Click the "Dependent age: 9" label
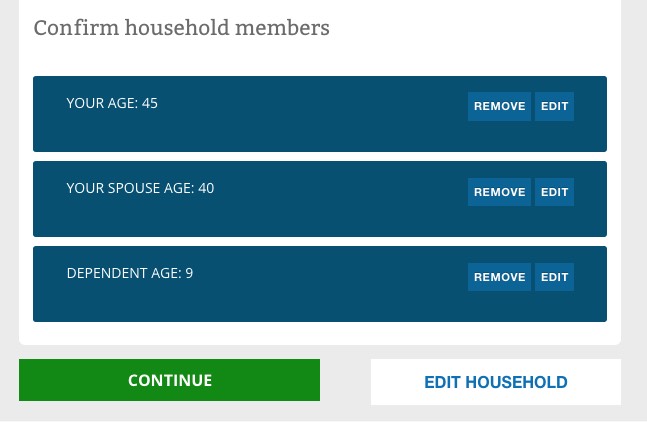Screen dimensions: 647x422 click(x=130, y=273)
